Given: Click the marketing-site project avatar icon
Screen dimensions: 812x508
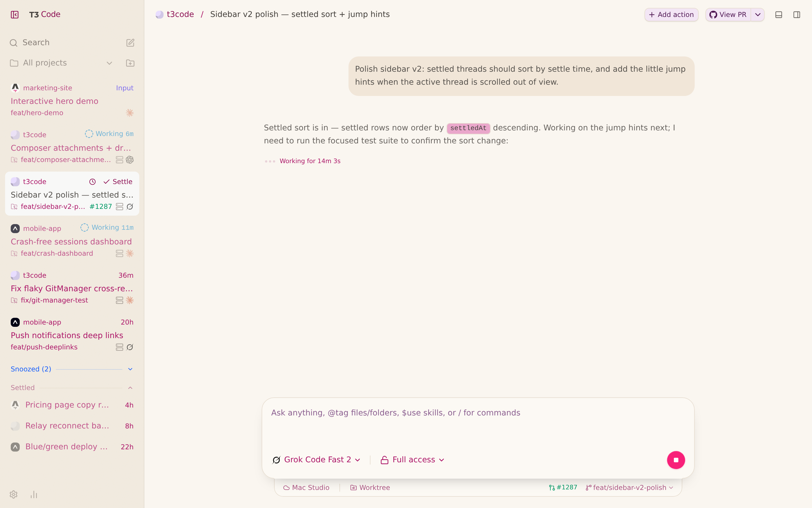Looking at the screenshot, I should coord(15,88).
